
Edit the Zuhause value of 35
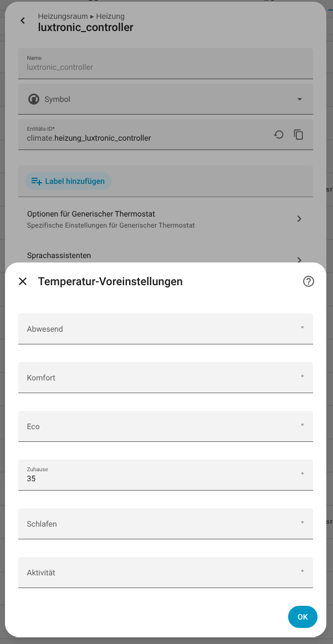tap(166, 475)
